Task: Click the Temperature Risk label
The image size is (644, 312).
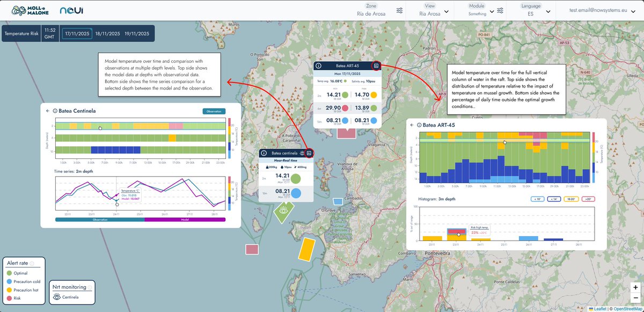Action: 22,33
